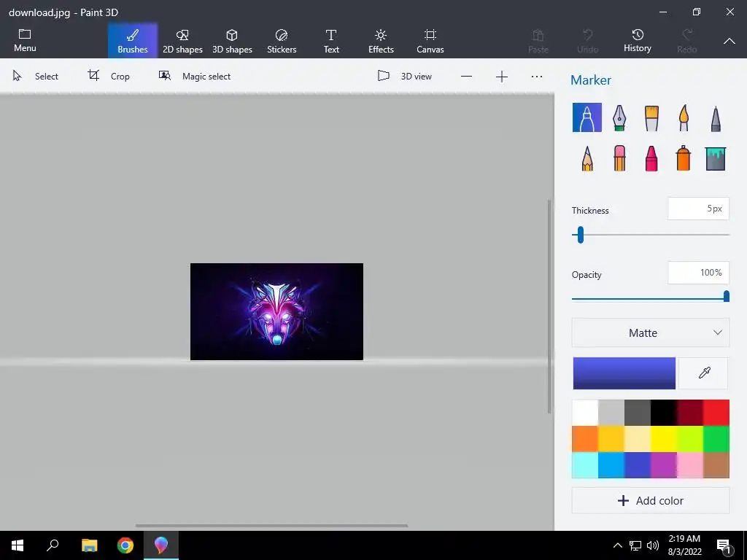Image resolution: width=747 pixels, height=560 pixels.
Task: Expand the Matte material dropdown
Action: pos(650,332)
